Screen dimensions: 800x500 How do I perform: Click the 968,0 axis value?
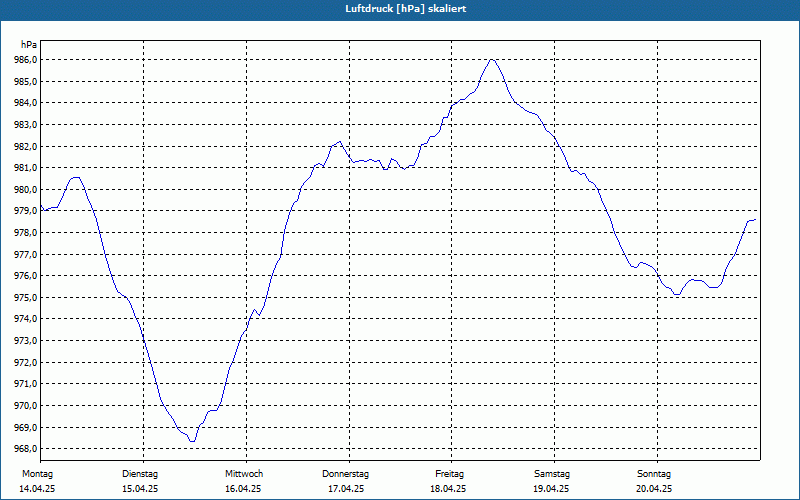[25, 449]
